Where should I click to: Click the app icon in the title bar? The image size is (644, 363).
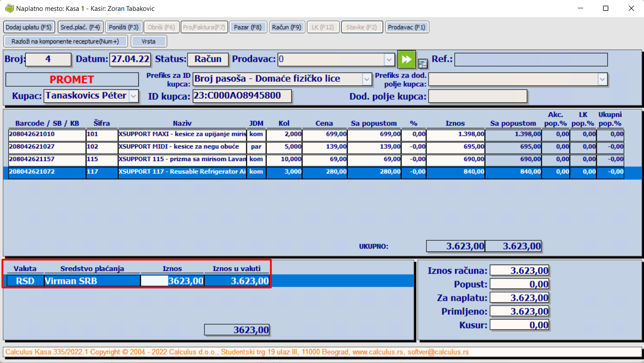[9, 8]
